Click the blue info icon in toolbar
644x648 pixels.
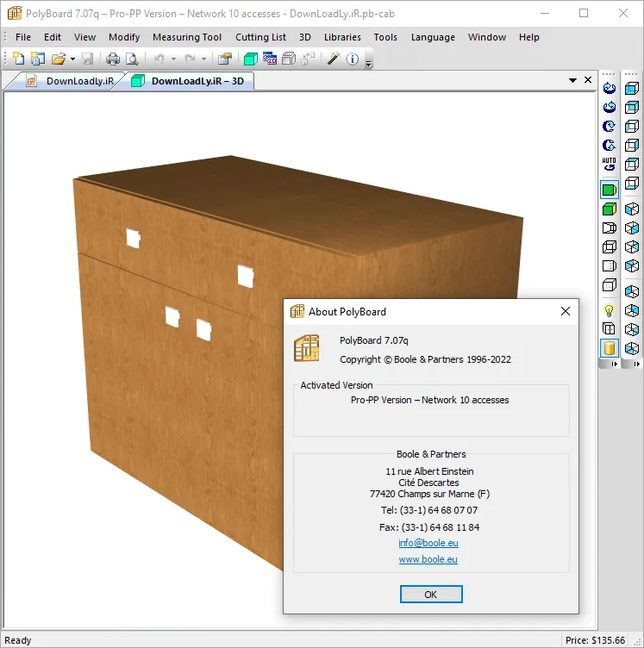coord(353,59)
